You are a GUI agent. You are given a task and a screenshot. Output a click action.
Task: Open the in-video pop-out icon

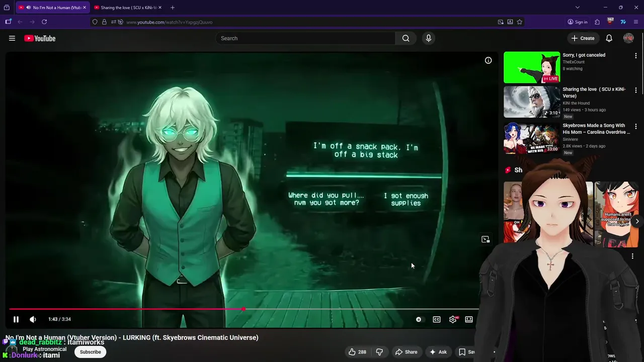click(486, 239)
